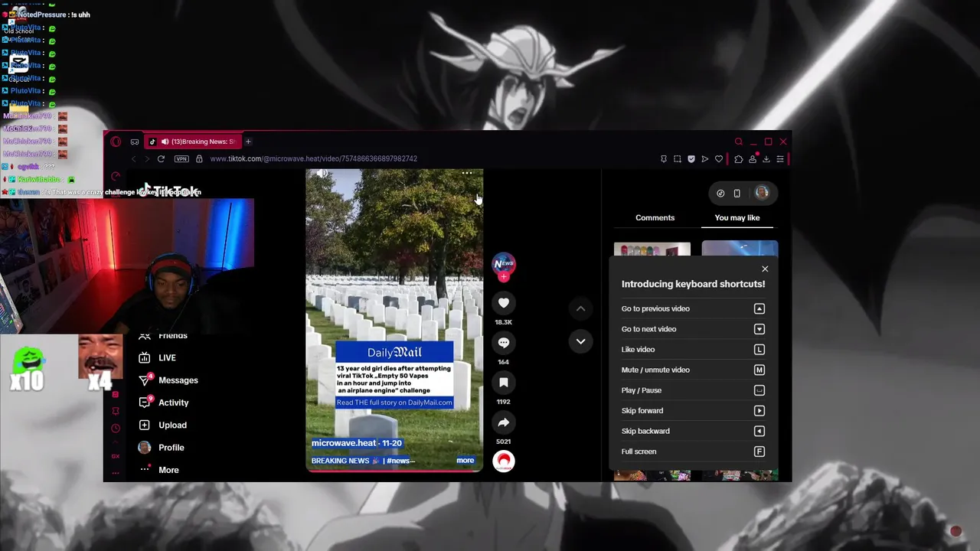
Task: Share the video using the arrow icon
Action: 503,422
